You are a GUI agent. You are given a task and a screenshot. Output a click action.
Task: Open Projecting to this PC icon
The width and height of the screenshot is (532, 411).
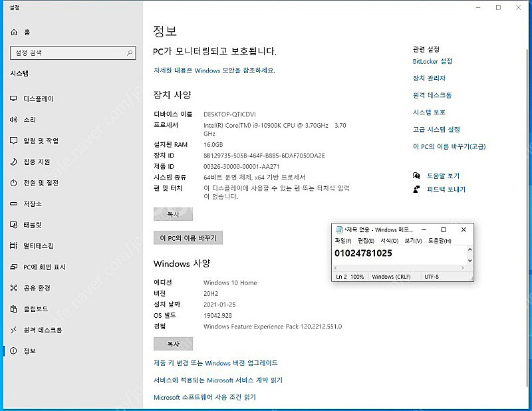(13, 267)
